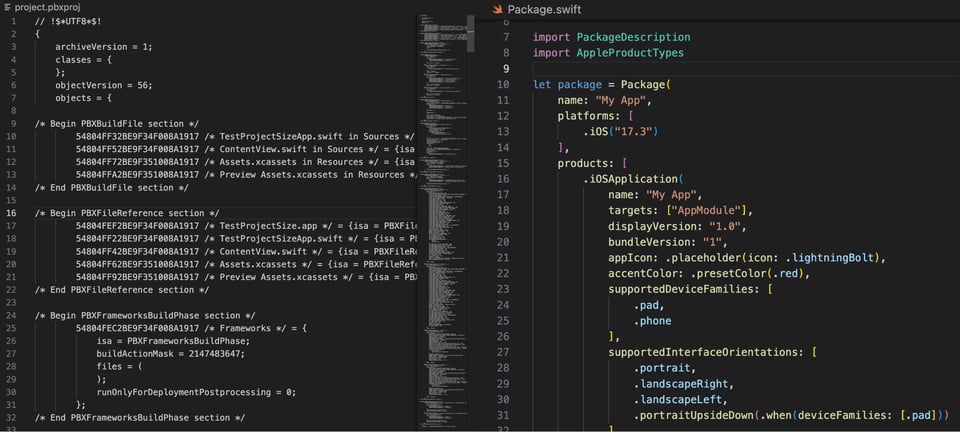Click the file icon beside project.pbxproj
The width and height of the screenshot is (960, 432).
7,7
